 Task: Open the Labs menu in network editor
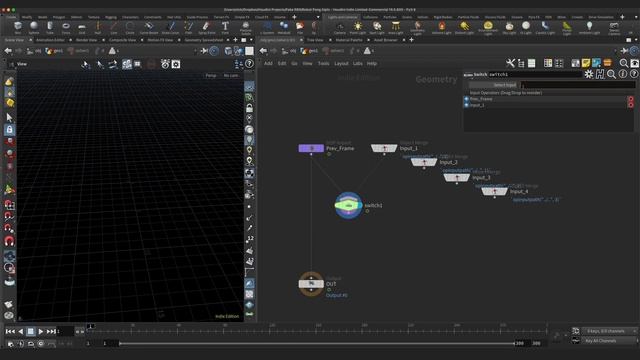[358, 64]
